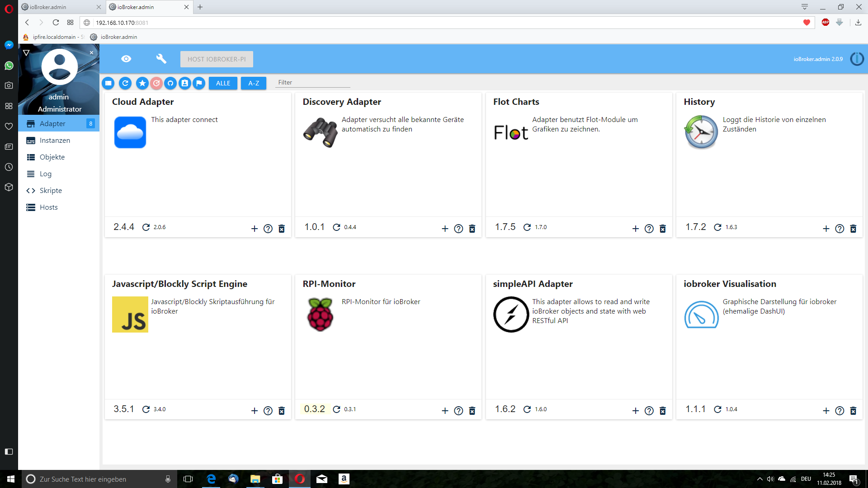Delete the Cloud Adapter via trash icon
Screen dimensions: 868x488
pyautogui.click(x=282, y=229)
